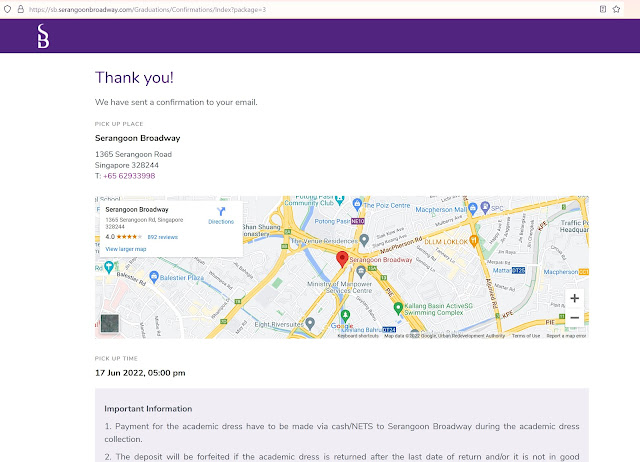Zoom out the map with minus button

[574, 318]
